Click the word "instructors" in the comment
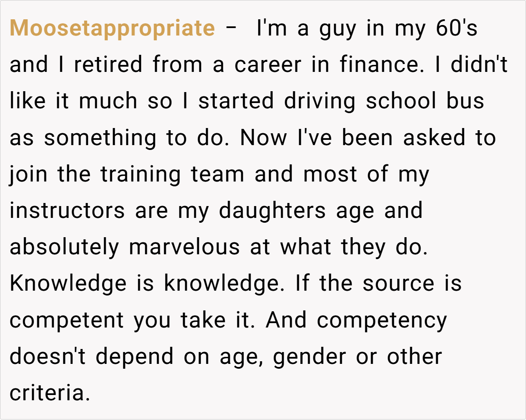Image resolution: width=526 pixels, height=420 pixels. 68,210
